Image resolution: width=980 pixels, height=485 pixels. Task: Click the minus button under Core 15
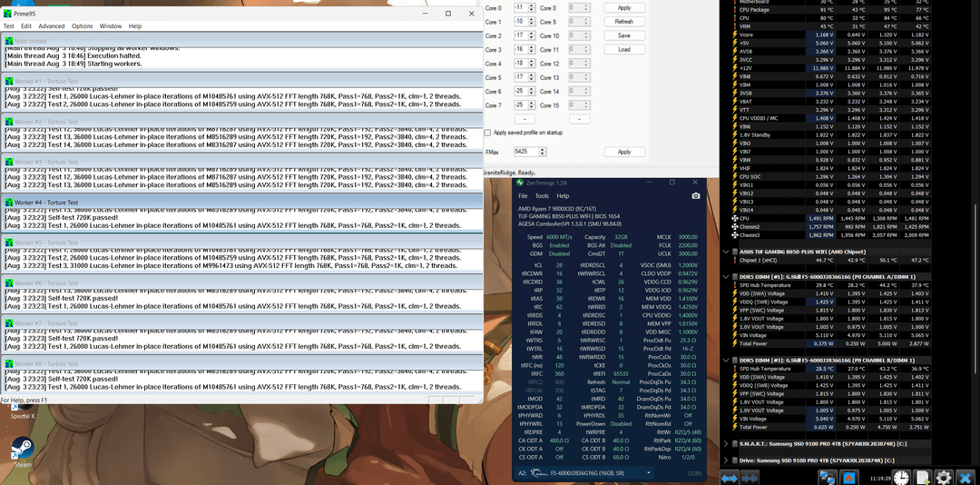579,119
